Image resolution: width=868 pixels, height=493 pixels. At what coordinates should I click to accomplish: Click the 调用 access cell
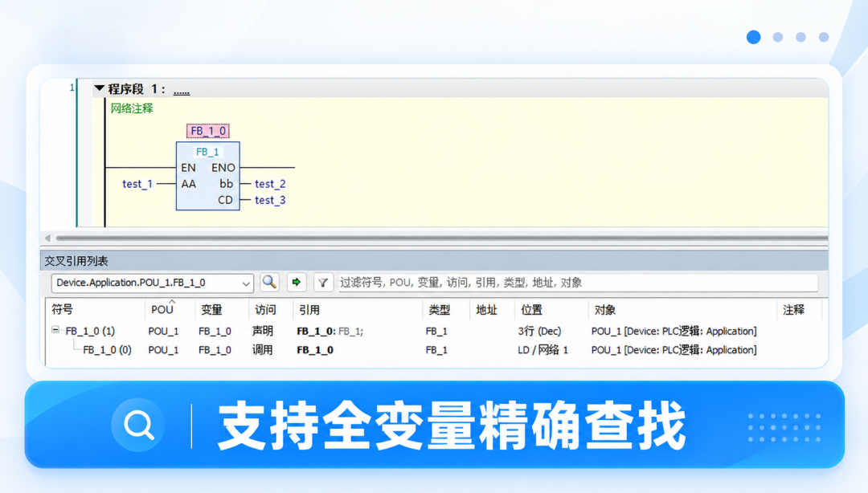tap(262, 350)
